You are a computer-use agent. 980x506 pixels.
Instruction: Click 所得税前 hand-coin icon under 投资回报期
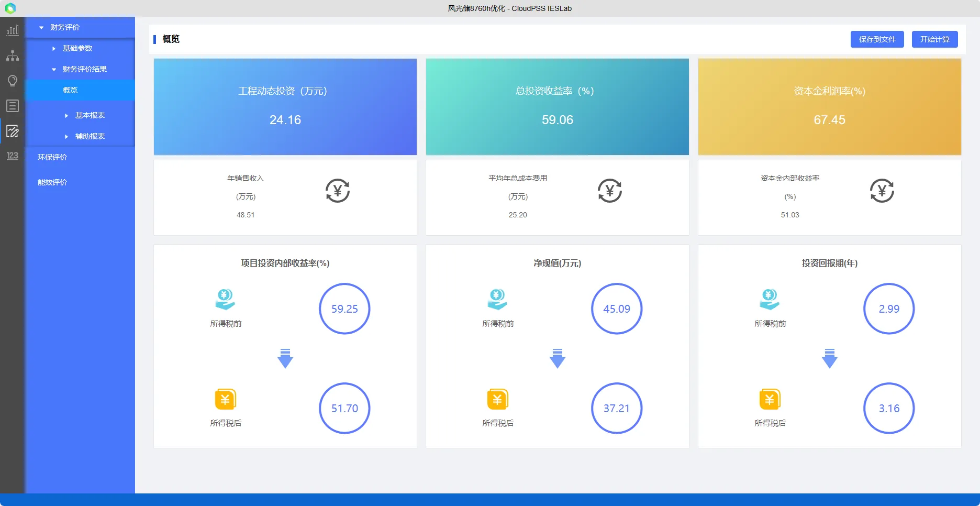tap(770, 299)
